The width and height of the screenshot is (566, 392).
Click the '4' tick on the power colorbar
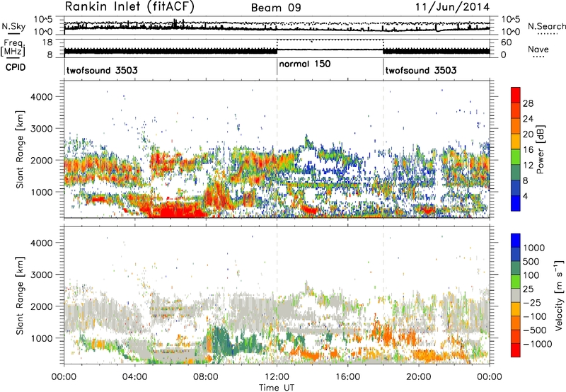point(526,196)
